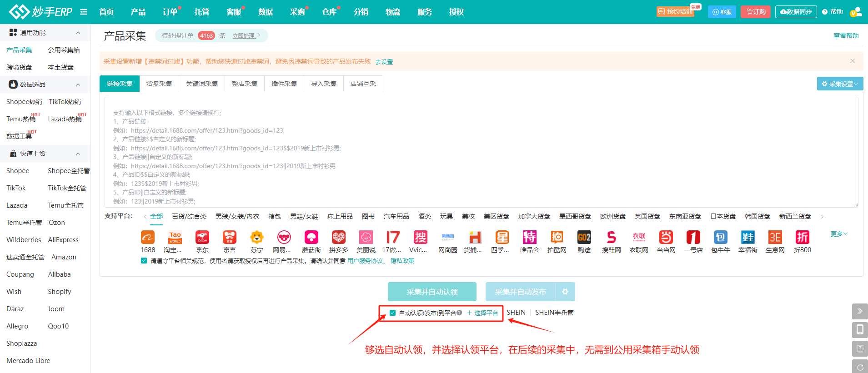This screenshot has height=373, width=868.
Task: Click the 订购 button in header
Action: [756, 12]
